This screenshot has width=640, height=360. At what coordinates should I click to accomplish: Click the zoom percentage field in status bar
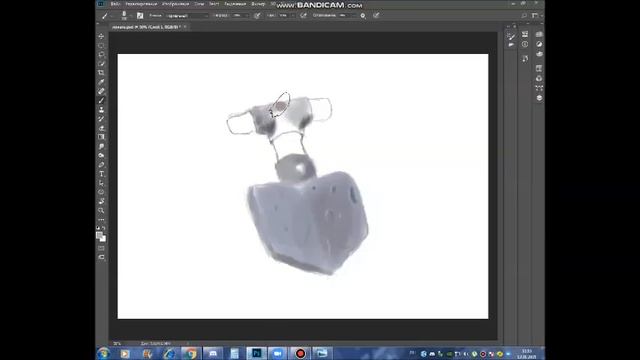point(118,343)
